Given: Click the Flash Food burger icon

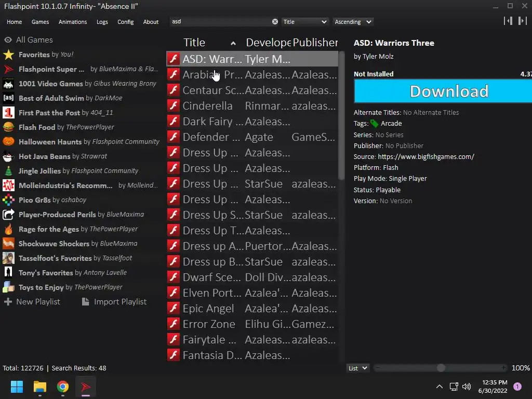Looking at the screenshot, I should coord(8,127).
